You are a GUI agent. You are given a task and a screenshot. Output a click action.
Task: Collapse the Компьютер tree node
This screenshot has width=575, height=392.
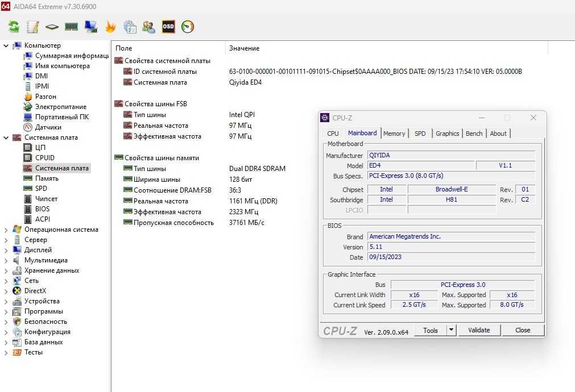click(x=6, y=45)
